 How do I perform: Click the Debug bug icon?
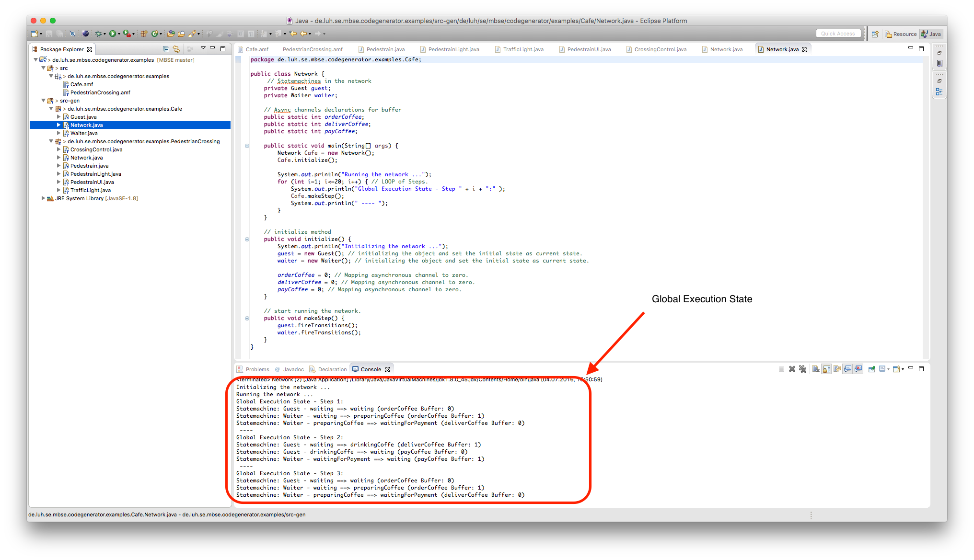[x=98, y=34]
